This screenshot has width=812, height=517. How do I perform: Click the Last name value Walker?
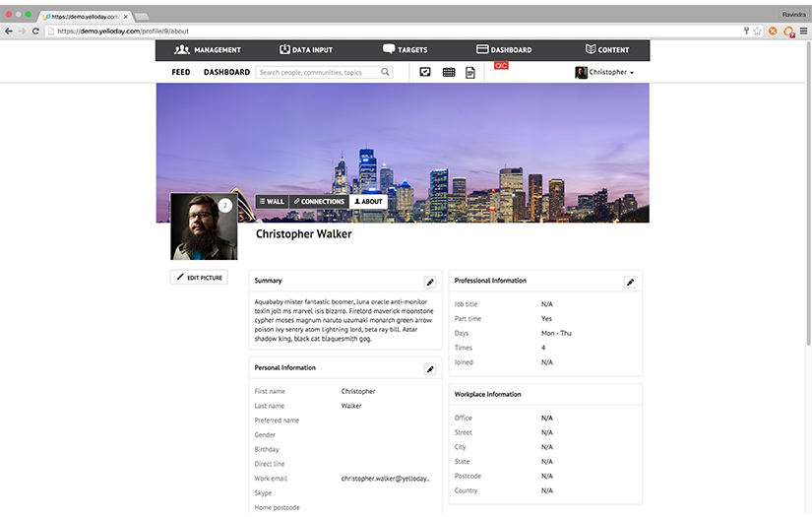[x=351, y=406]
